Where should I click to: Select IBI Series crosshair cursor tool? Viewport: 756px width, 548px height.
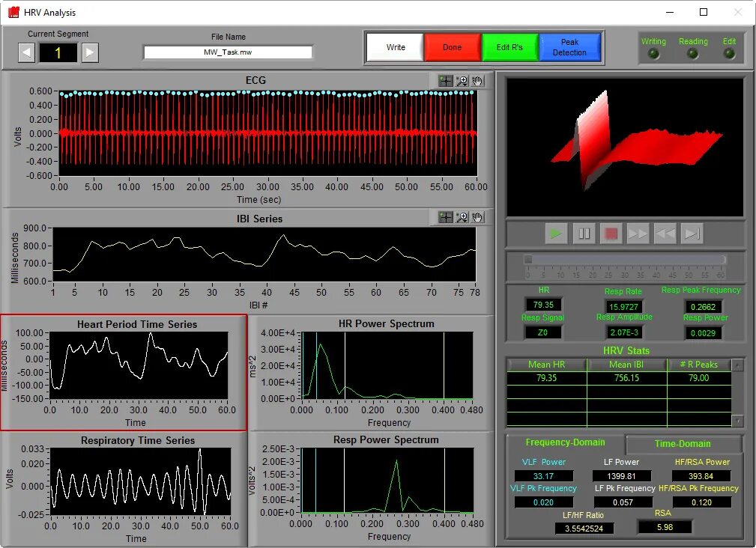tap(446, 218)
